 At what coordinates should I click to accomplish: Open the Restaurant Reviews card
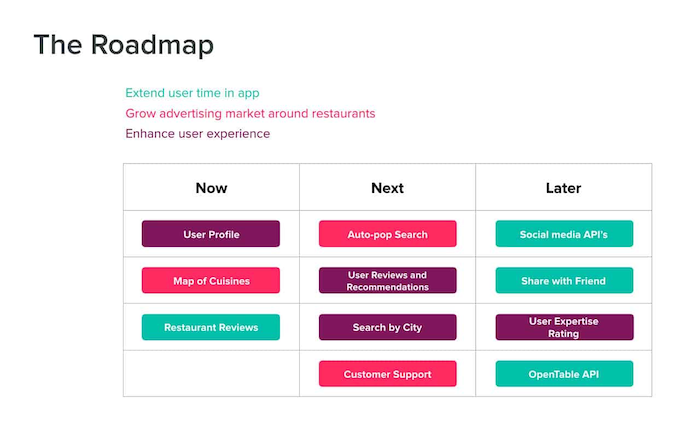click(x=210, y=327)
